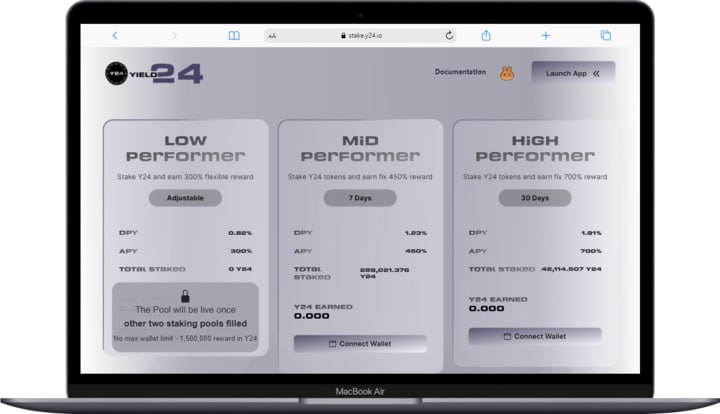Open the Safari bookmarks book icon
720x414 pixels.
(234, 35)
